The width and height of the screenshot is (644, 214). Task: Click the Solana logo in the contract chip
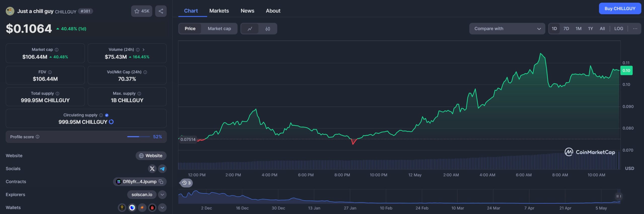(x=119, y=181)
